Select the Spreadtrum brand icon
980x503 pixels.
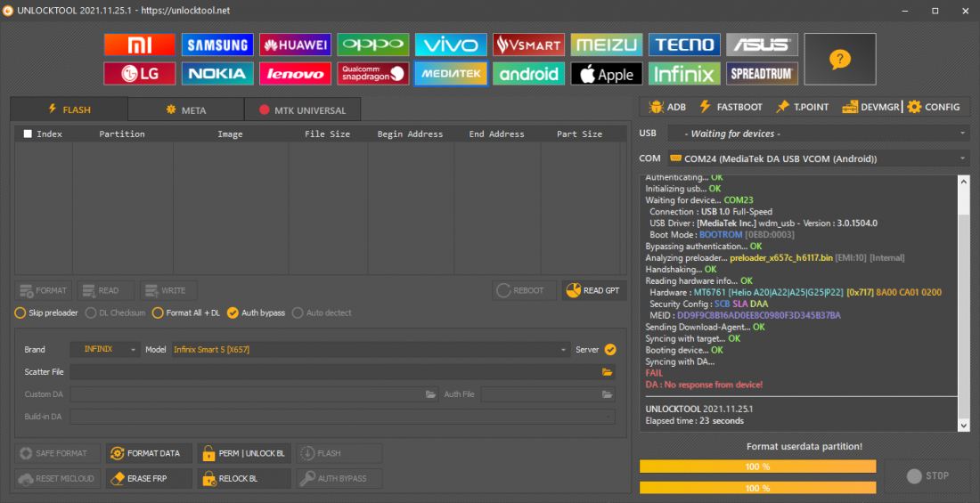click(x=762, y=74)
